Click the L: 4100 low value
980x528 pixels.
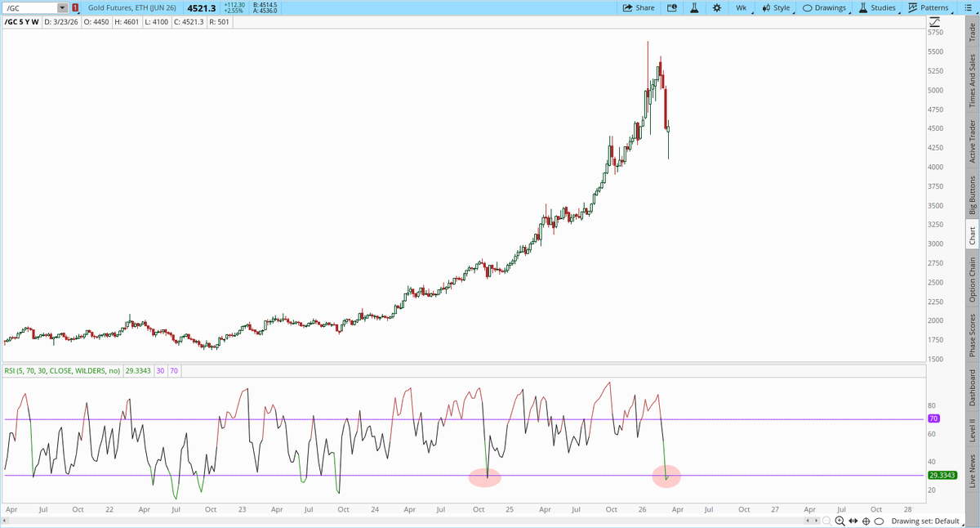pyautogui.click(x=155, y=22)
